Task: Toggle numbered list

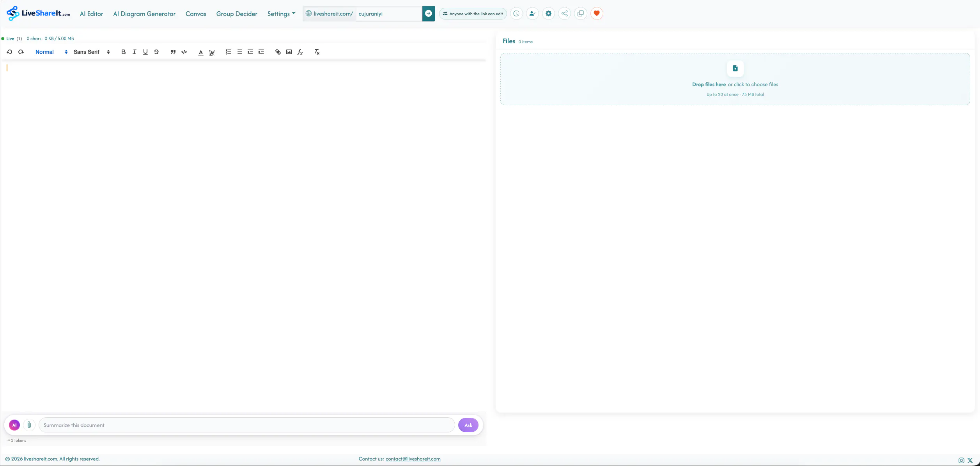Action: (x=229, y=52)
